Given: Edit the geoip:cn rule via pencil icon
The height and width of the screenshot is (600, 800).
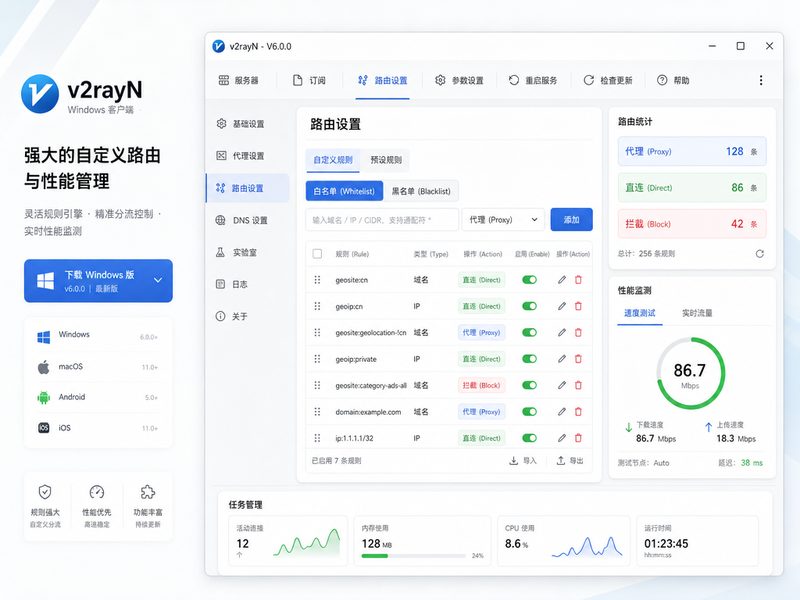Looking at the screenshot, I should tap(562, 306).
